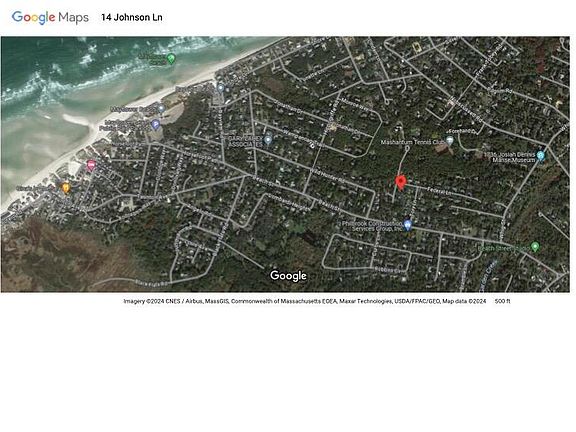Viewport: 576px width, 432px height.
Task: Click the green Beach Street park pin
Action: tap(535, 247)
